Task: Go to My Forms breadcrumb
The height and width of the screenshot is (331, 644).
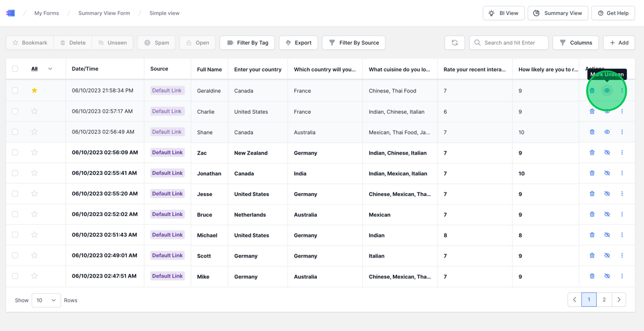Action: 47,13
